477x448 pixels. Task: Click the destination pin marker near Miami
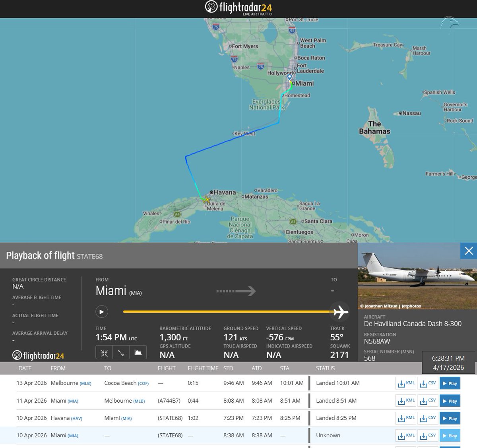pyautogui.click(x=289, y=77)
